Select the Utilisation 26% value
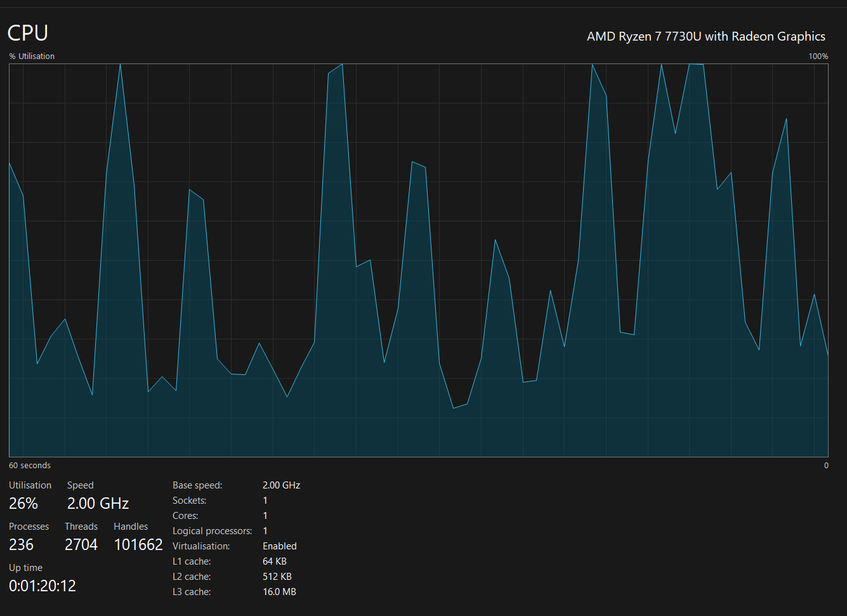 23,503
